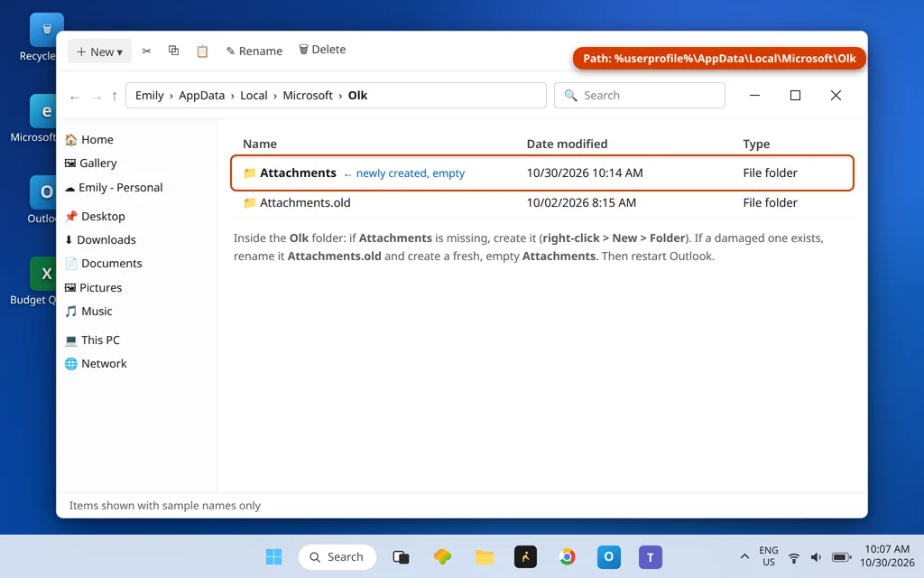Click the Cut scissors icon
Image resolution: width=924 pixels, height=578 pixels.
[147, 51]
